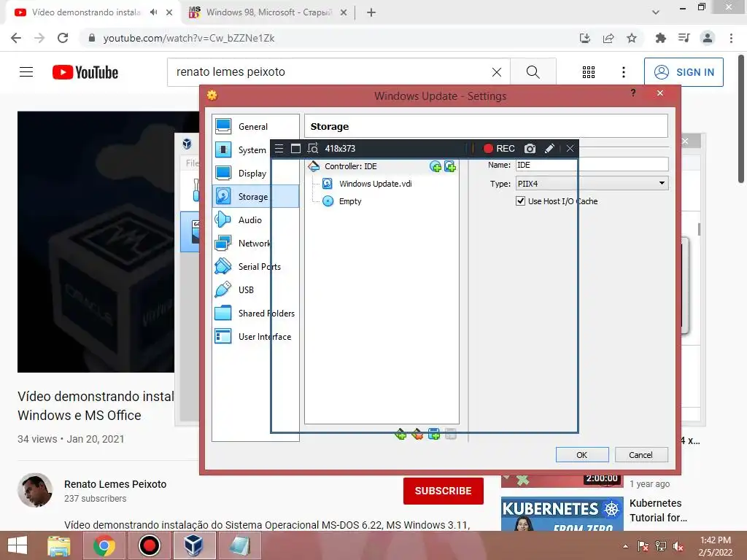Open the Network settings category
747x560 pixels.
pyautogui.click(x=255, y=243)
